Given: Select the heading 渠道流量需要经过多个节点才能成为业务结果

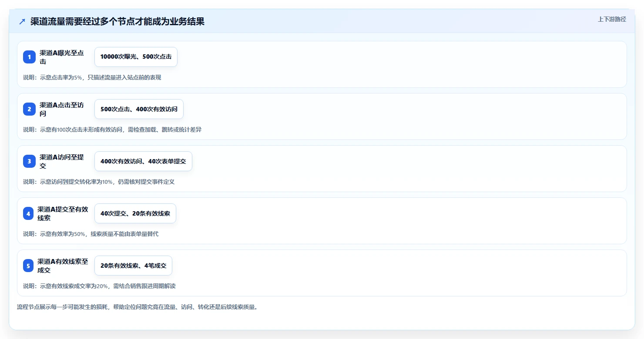Looking at the screenshot, I should pyautogui.click(x=117, y=22).
